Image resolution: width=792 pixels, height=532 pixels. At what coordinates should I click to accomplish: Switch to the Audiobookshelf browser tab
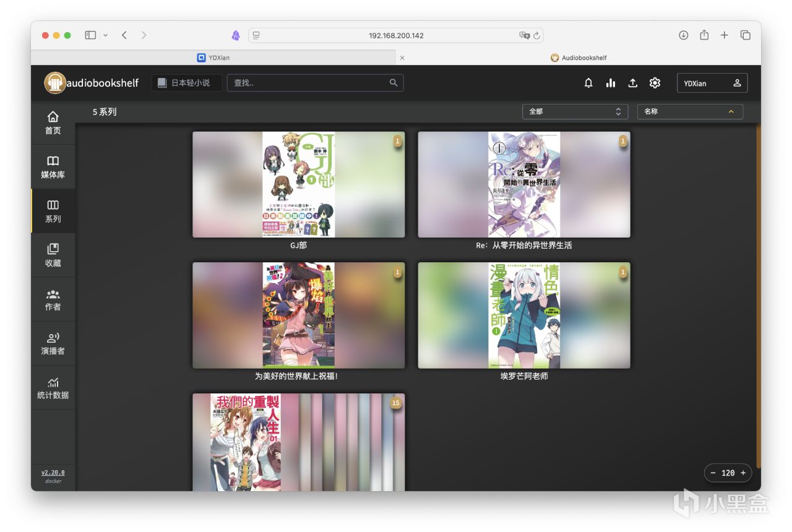pos(579,58)
